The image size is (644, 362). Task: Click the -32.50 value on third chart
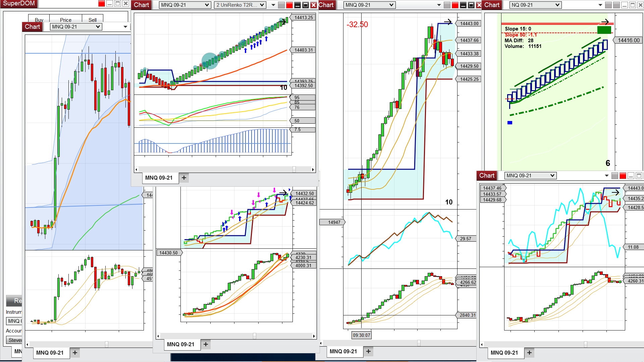[357, 25]
